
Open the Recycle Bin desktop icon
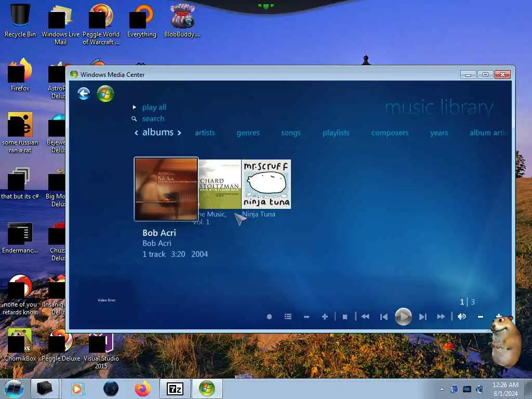pyautogui.click(x=20, y=20)
